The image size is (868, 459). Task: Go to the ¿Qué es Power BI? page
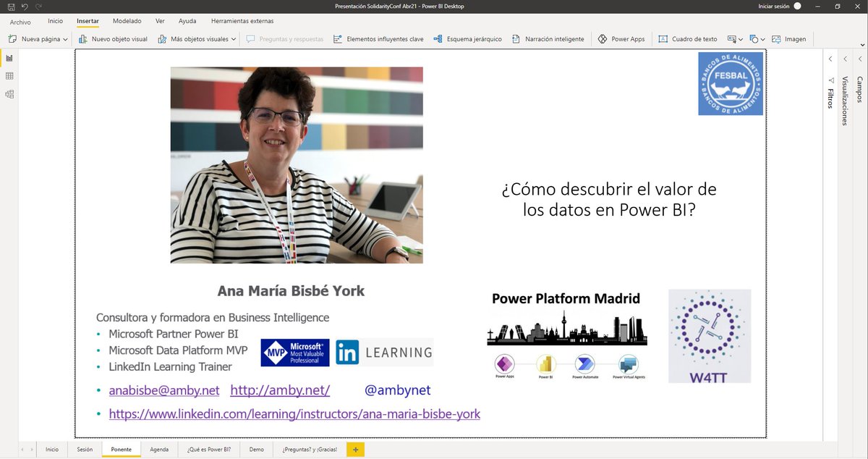(209, 450)
